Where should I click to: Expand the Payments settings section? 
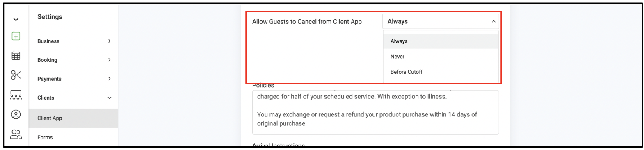tap(73, 79)
